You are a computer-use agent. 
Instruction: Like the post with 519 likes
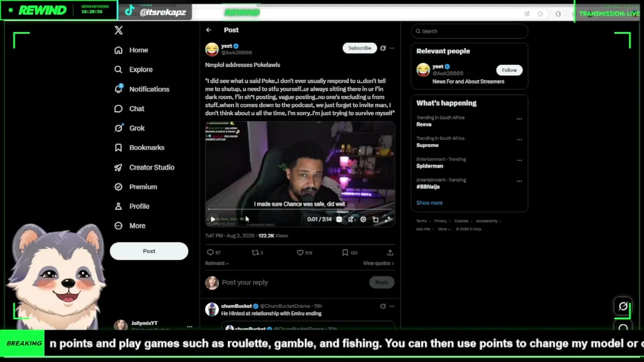tap(304, 252)
